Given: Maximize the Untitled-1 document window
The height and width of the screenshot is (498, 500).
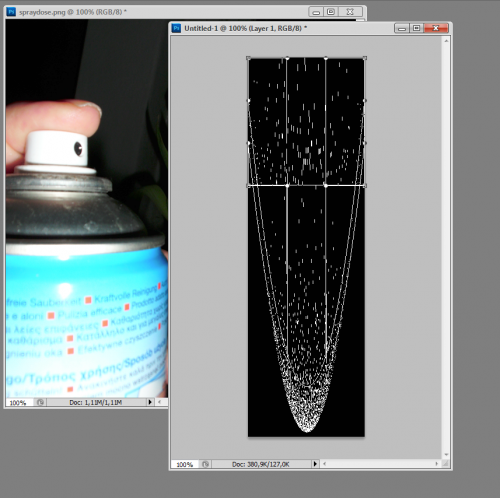Looking at the screenshot, I should [x=417, y=29].
